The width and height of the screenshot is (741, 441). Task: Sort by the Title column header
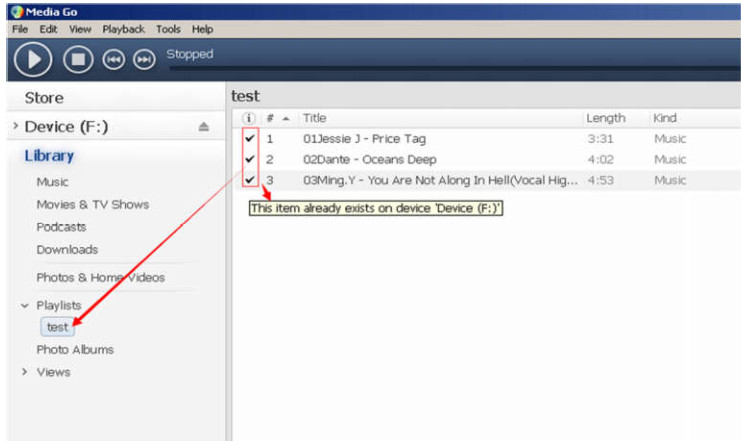(315, 118)
